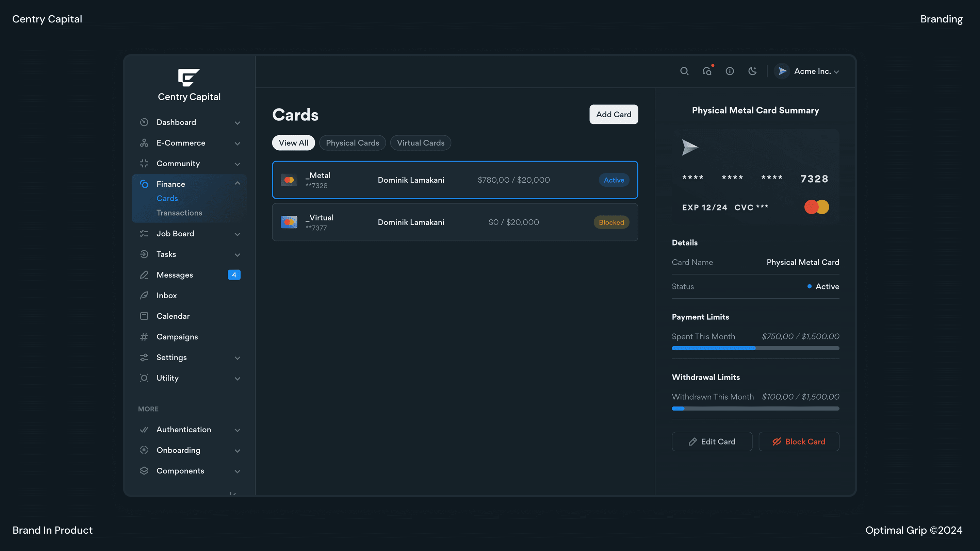
Task: Click the Centry Capital sidebar logo
Action: point(189,78)
